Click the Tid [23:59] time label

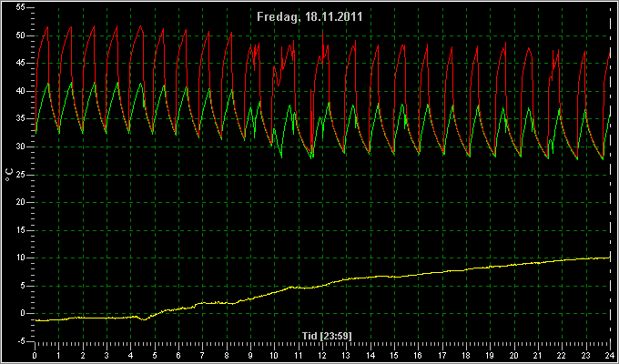(327, 336)
